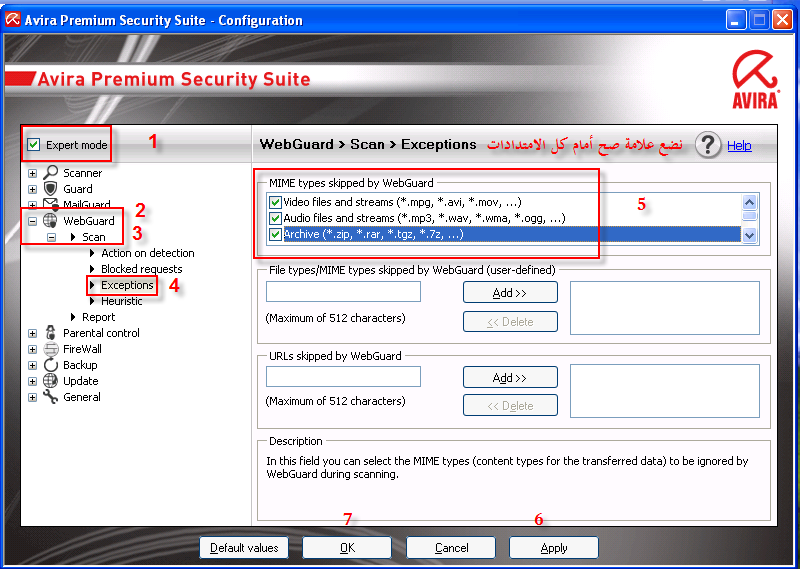Expand the Backup tree node
Image resolution: width=800 pixels, height=569 pixels.
[x=33, y=365]
